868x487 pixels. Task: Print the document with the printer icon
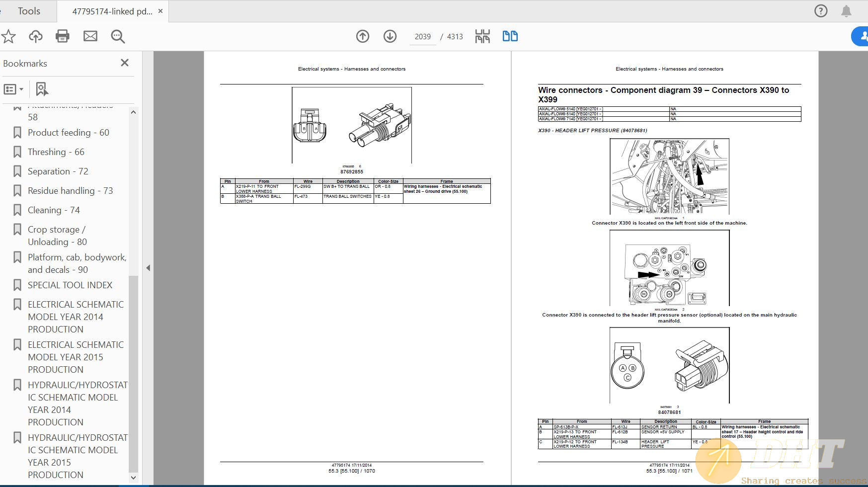coord(63,36)
